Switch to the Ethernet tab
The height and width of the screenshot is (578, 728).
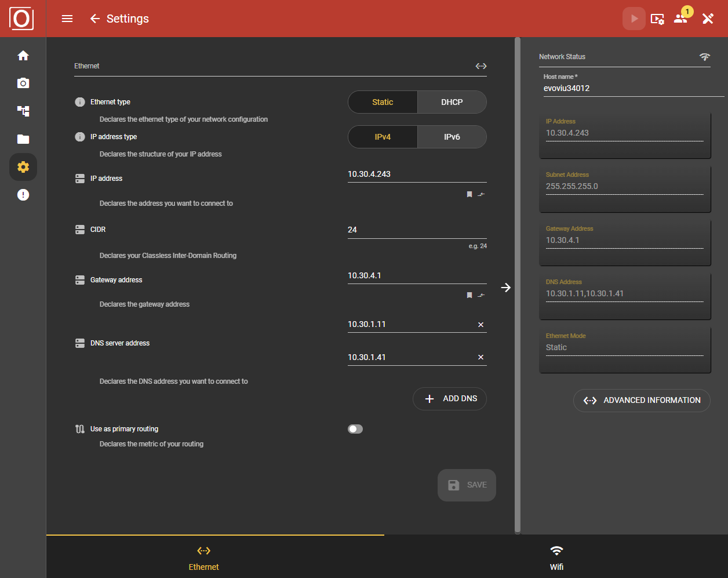click(x=203, y=557)
